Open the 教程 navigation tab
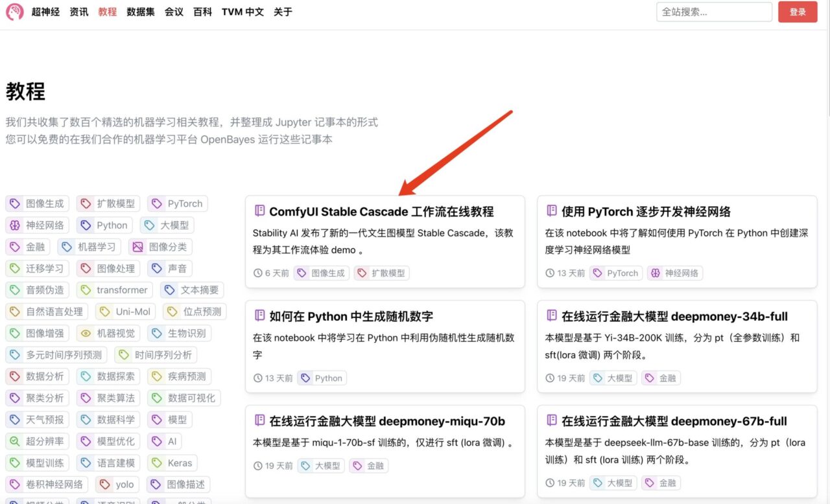Screen dimensions: 830x504 click(x=108, y=12)
